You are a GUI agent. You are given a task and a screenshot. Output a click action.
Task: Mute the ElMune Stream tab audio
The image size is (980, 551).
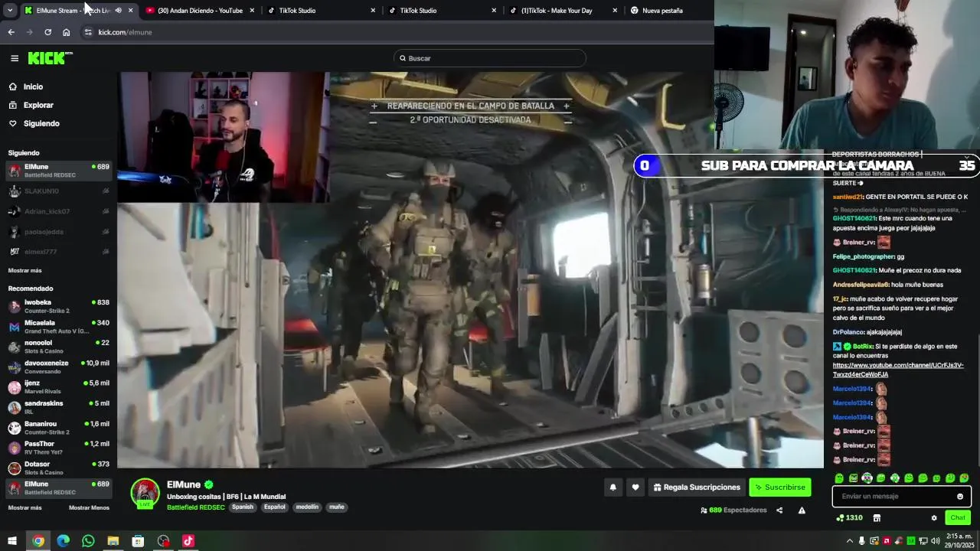118,11
